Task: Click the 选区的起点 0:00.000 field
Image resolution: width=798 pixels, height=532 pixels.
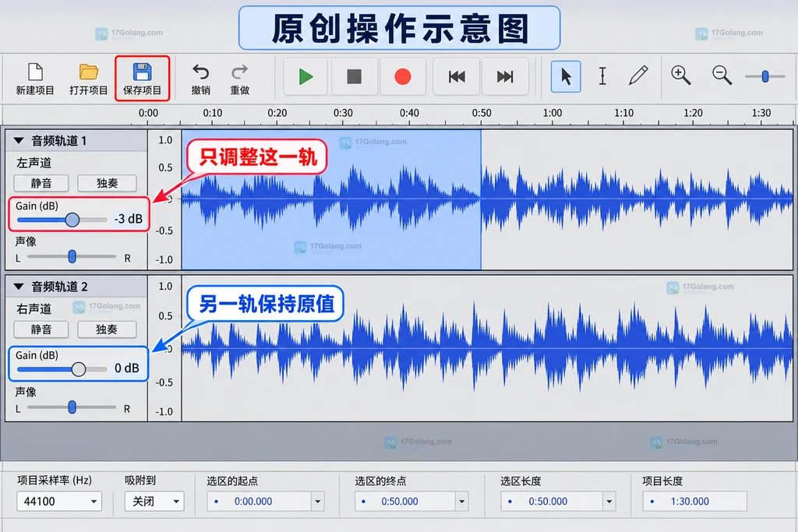Action: tap(259, 502)
